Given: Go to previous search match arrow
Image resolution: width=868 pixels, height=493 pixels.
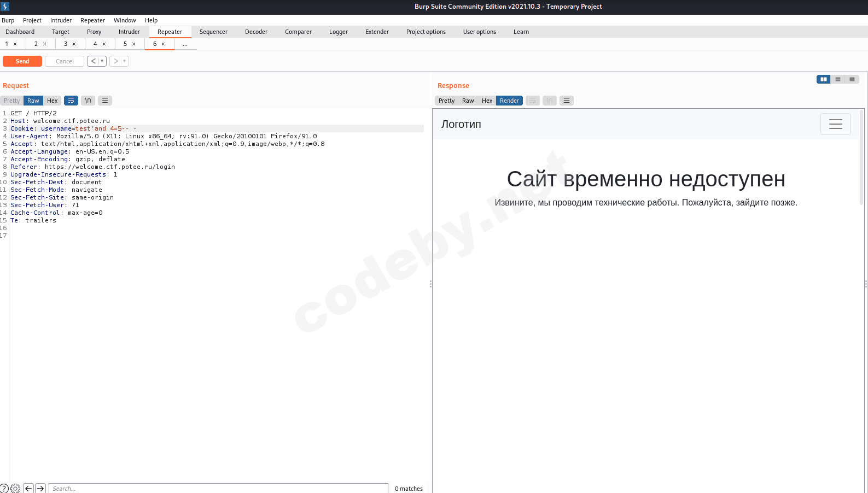Looking at the screenshot, I should [x=28, y=489].
